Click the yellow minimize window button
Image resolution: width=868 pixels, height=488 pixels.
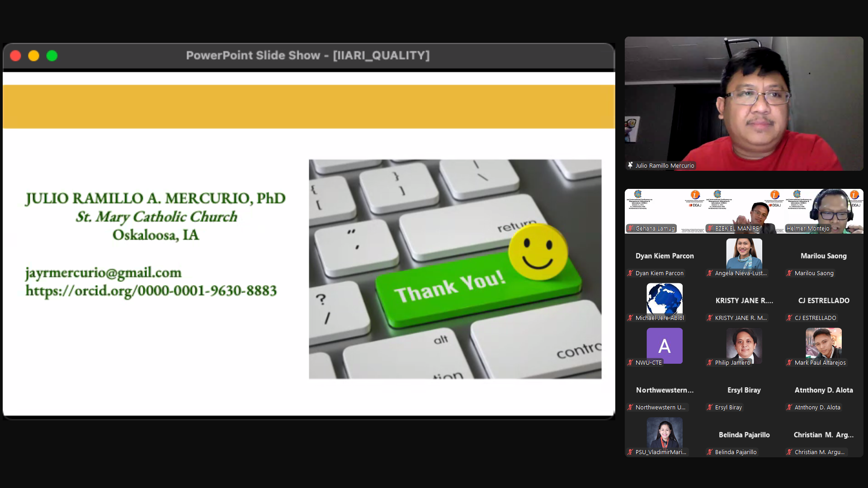click(x=34, y=56)
